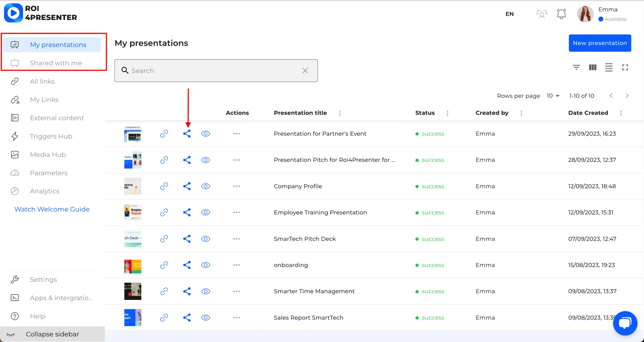Click the share icon on Sales Report SmartTech

pos(186,317)
